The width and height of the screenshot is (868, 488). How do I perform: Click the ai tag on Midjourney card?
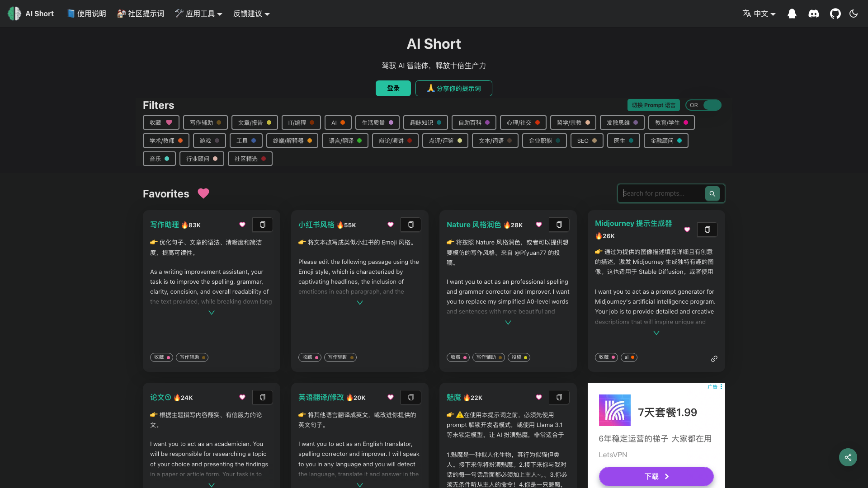pos(629,357)
